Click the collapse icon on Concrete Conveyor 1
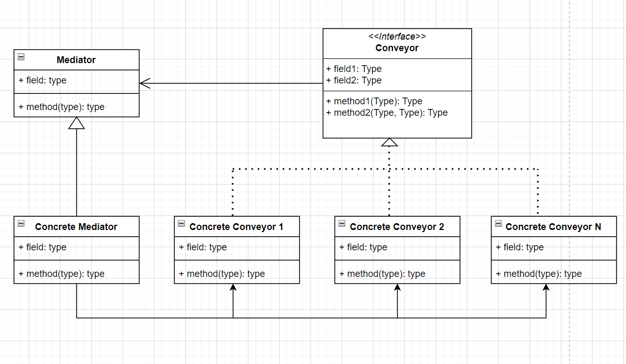This screenshot has width=626, height=364. pyautogui.click(x=181, y=223)
